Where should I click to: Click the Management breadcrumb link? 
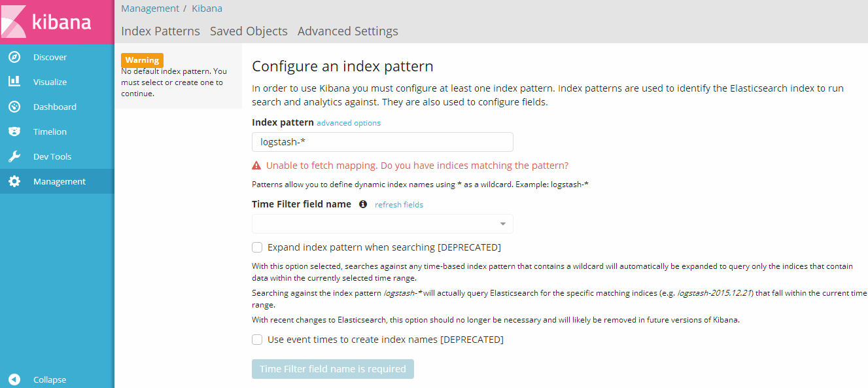click(x=150, y=9)
